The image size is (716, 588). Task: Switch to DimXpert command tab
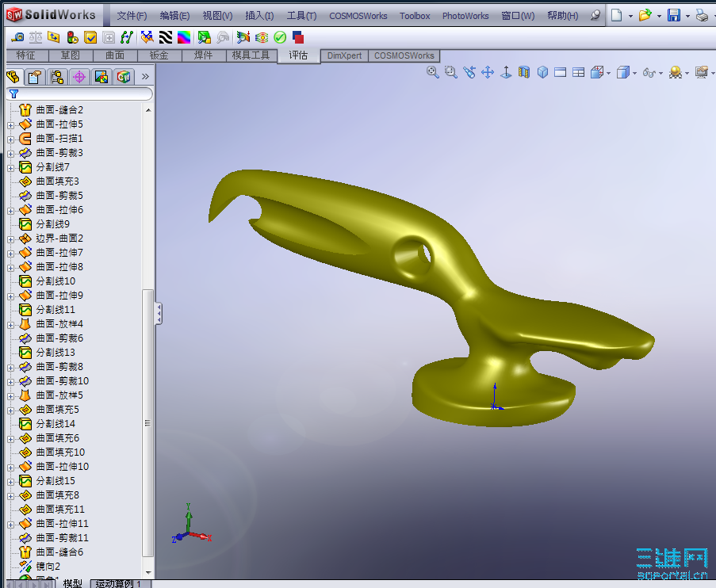coord(344,55)
